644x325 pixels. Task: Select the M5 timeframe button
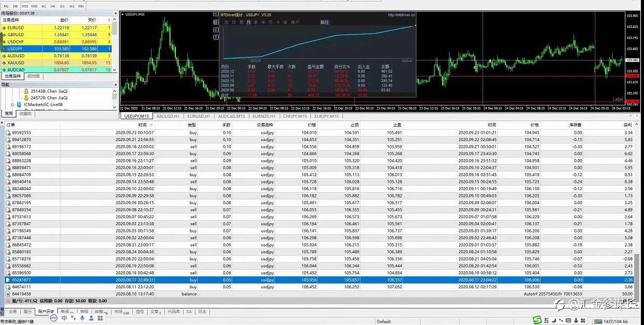pyautogui.click(x=16, y=6)
